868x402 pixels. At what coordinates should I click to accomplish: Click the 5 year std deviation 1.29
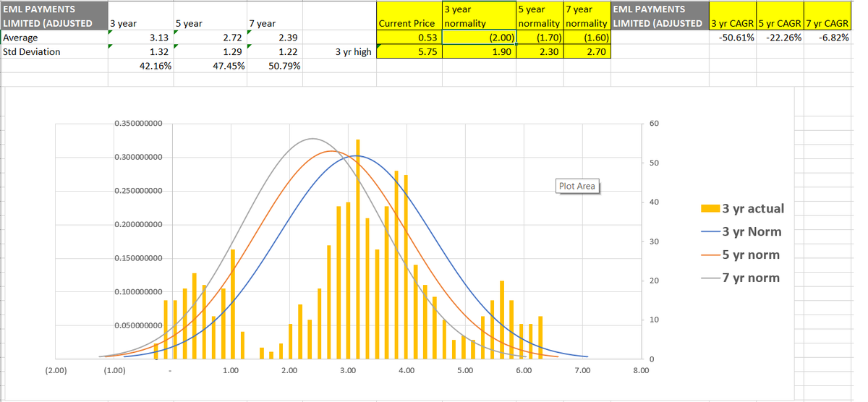pos(210,52)
